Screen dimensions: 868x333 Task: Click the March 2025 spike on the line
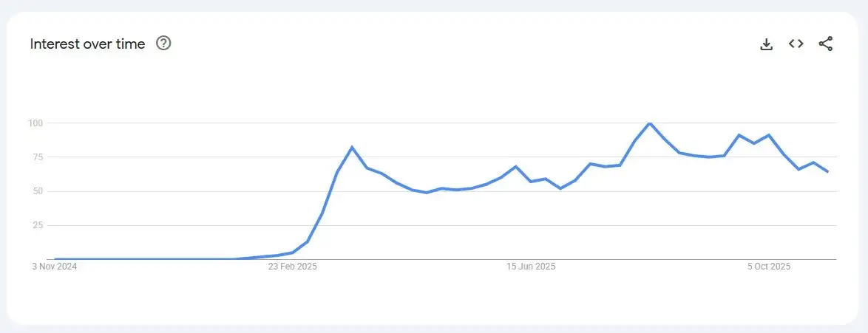(x=352, y=148)
